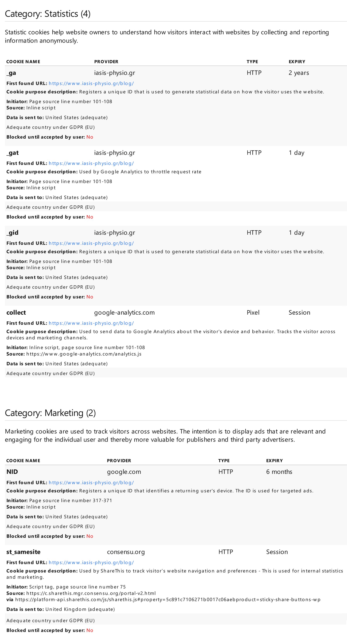Click the Category: Statistics (4) heading
This screenshot has width=347, height=644.
(48, 14)
